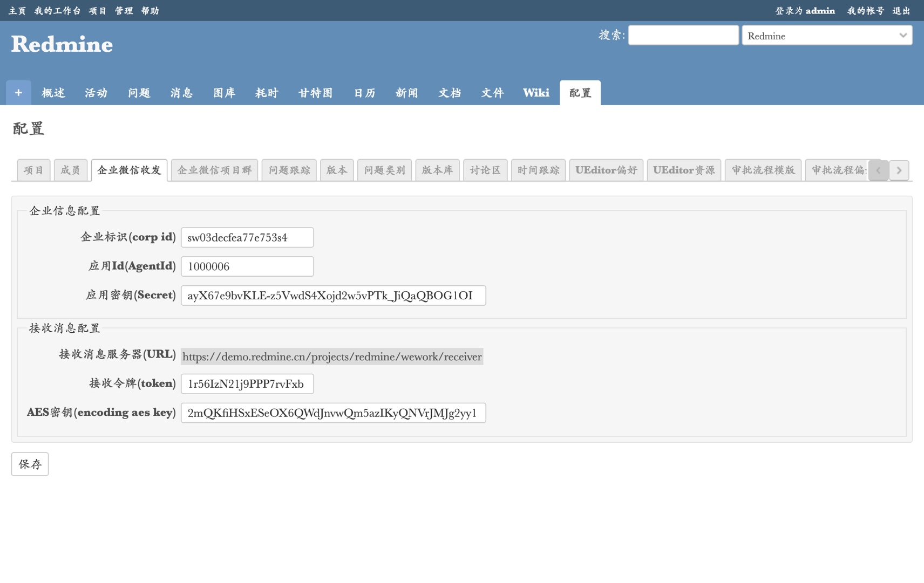924x583 pixels.
Task: Open 帮助 in the top menu
Action: click(150, 11)
